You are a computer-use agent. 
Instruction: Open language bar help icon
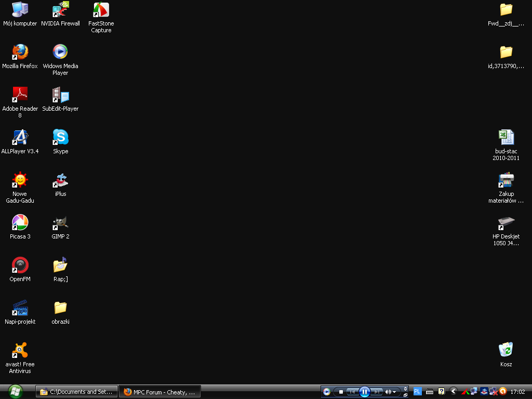[x=441, y=392]
